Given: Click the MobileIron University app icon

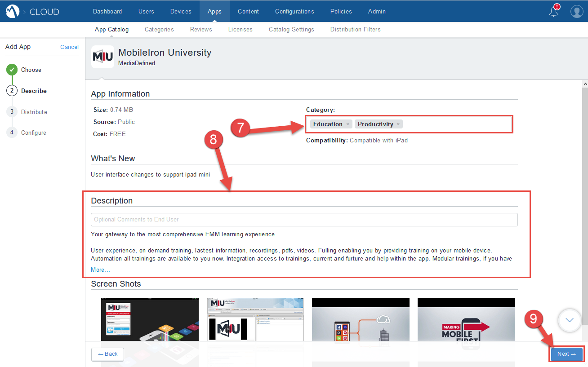Looking at the screenshot, I should click(x=102, y=57).
